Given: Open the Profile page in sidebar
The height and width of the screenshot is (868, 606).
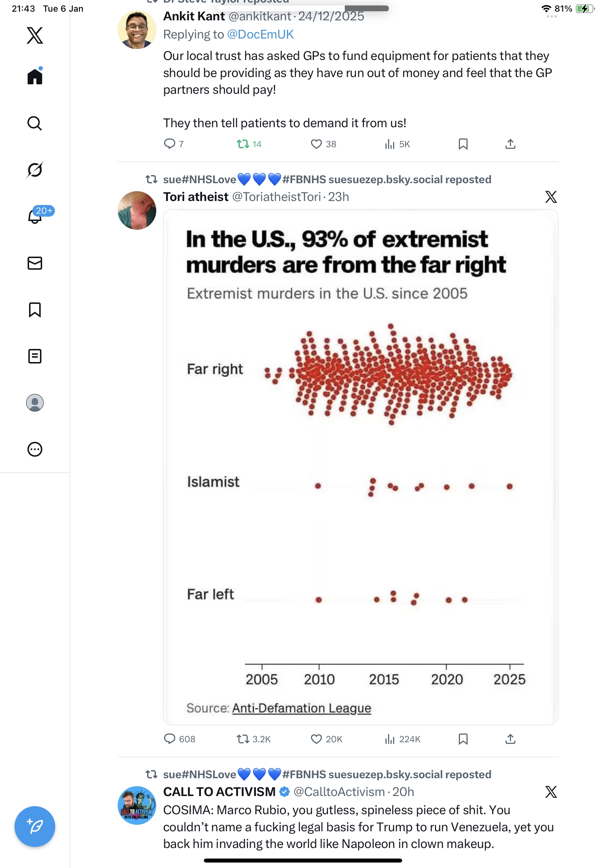Looking at the screenshot, I should coord(35,403).
